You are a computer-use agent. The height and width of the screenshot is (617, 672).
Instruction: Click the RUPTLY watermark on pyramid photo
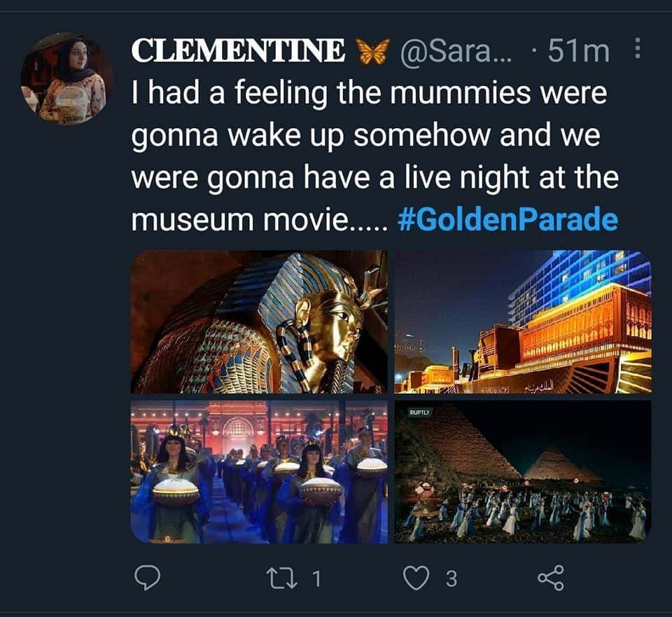(419, 412)
